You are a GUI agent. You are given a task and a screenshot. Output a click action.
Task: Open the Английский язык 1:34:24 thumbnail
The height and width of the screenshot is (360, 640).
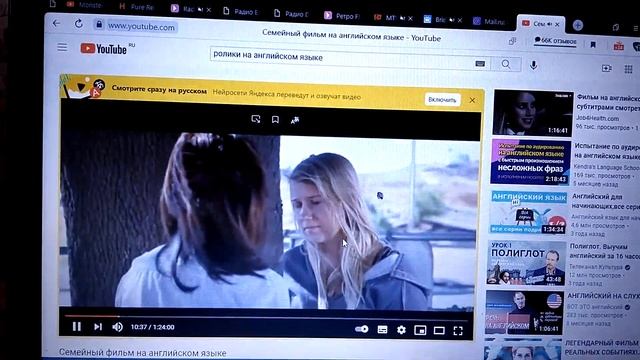(529, 211)
